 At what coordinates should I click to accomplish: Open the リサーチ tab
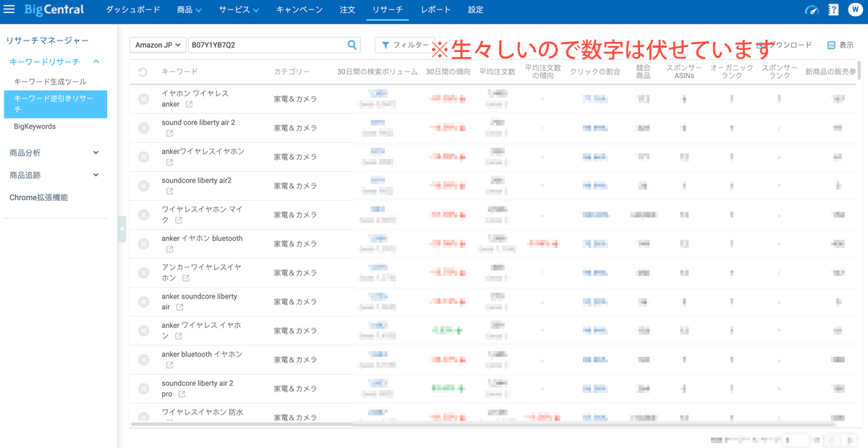pyautogui.click(x=388, y=10)
